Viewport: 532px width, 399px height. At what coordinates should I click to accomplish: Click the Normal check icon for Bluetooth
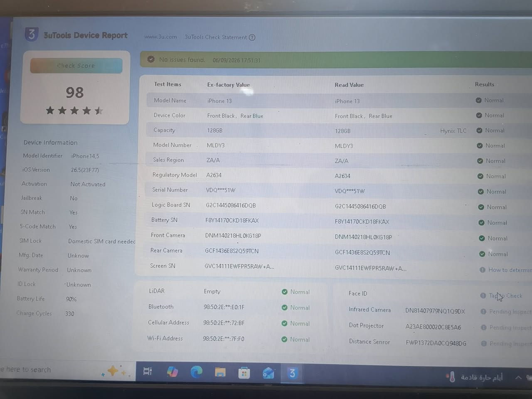(285, 308)
